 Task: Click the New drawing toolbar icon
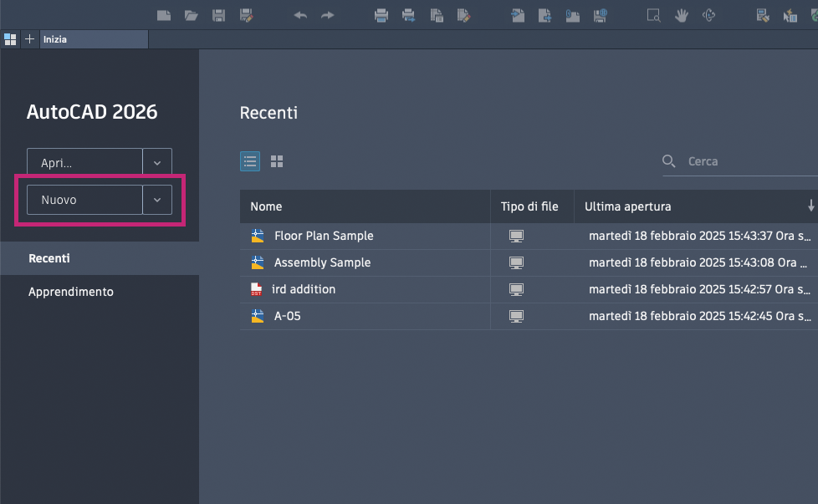164,16
